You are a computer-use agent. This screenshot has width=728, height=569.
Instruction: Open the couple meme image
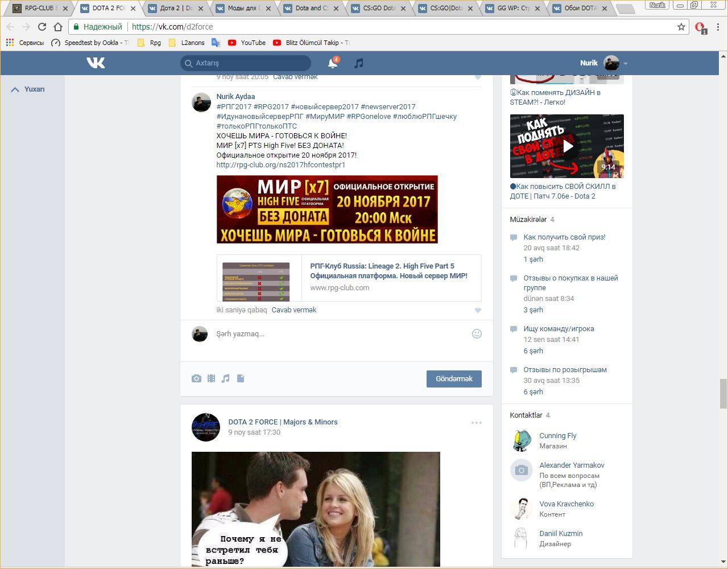pos(316,509)
